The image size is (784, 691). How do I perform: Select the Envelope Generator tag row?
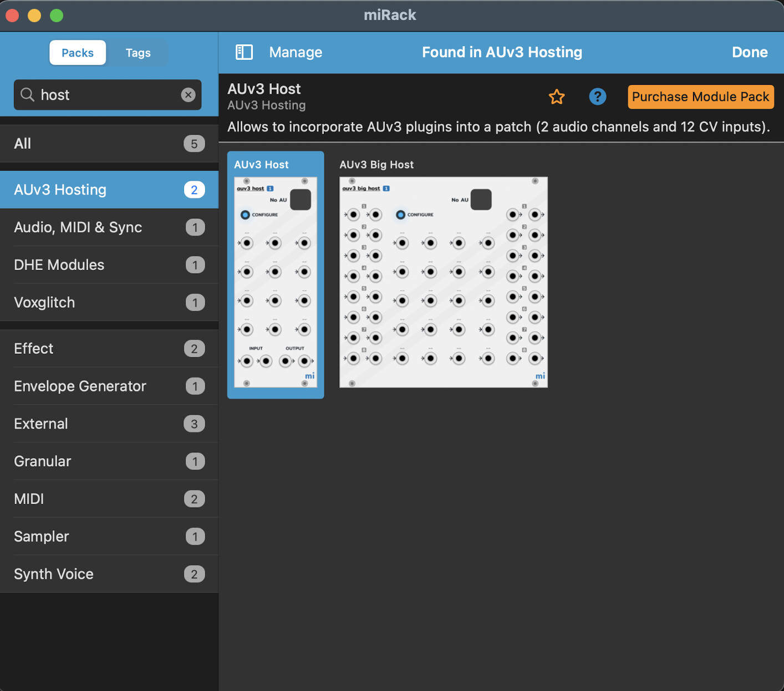point(109,386)
